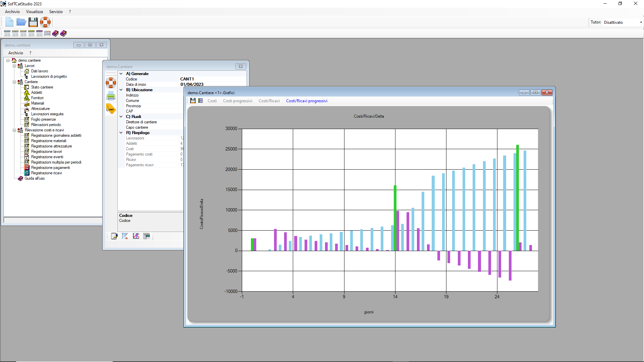Viewport: 644px width, 362px height.
Task: Open Fornitori tree item
Action: (x=37, y=98)
